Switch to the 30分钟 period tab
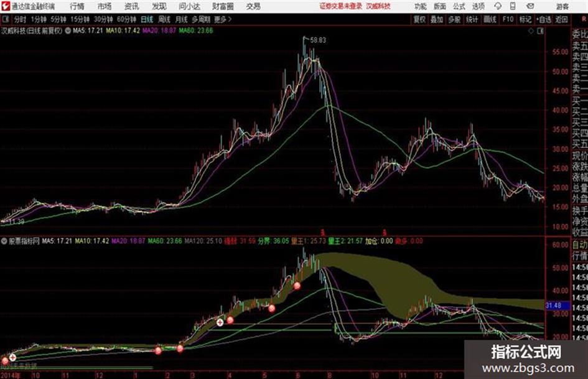The image size is (588, 379). click(103, 19)
